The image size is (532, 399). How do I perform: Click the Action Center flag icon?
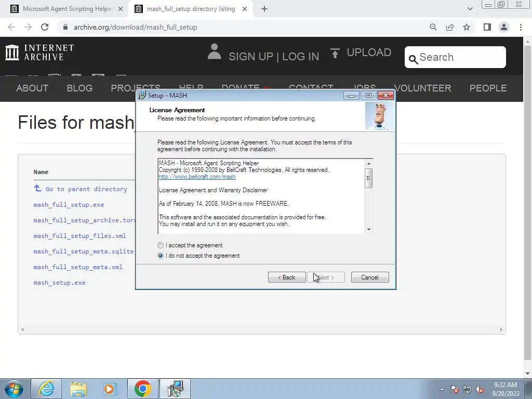point(455,389)
